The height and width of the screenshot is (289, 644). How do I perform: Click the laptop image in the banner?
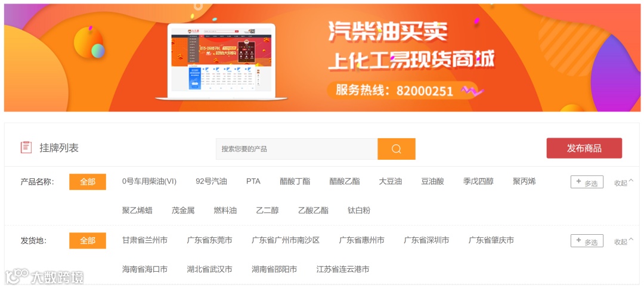coord(221,61)
